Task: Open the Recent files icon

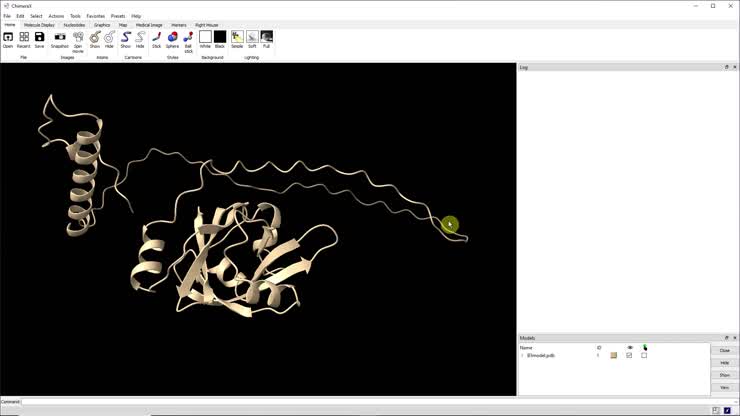Action: pos(23,38)
